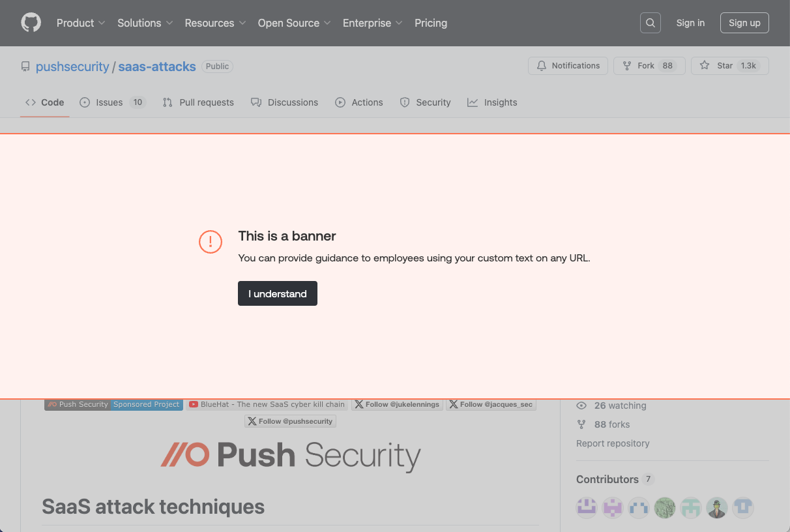Switch to the Discussions tab
The image size is (790, 532).
pyautogui.click(x=285, y=102)
